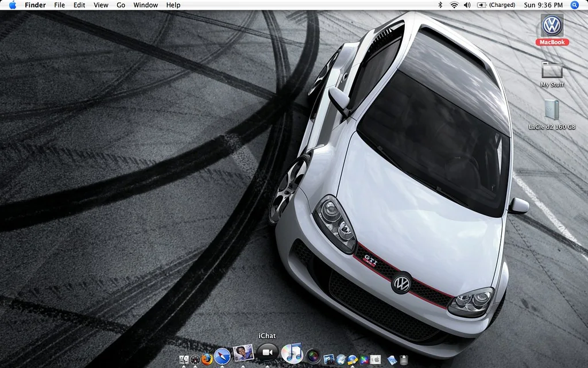Open the battery status showing Charged
This screenshot has width=588, height=368.
click(x=496, y=5)
